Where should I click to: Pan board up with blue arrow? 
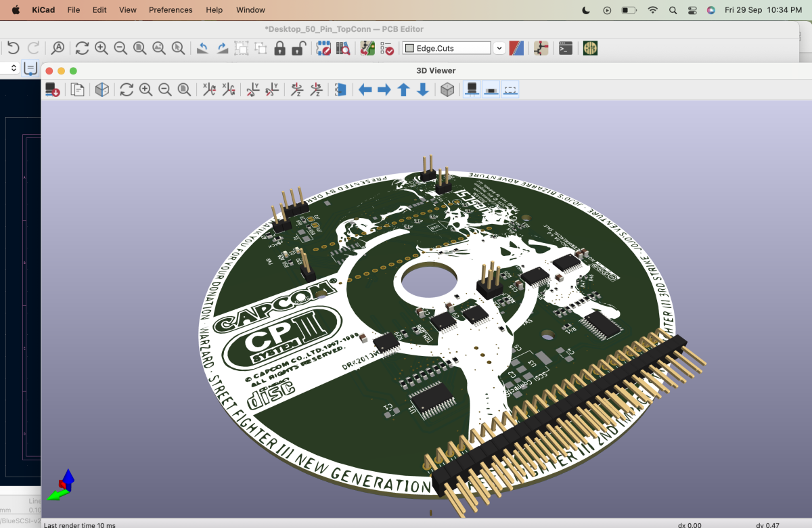click(403, 89)
